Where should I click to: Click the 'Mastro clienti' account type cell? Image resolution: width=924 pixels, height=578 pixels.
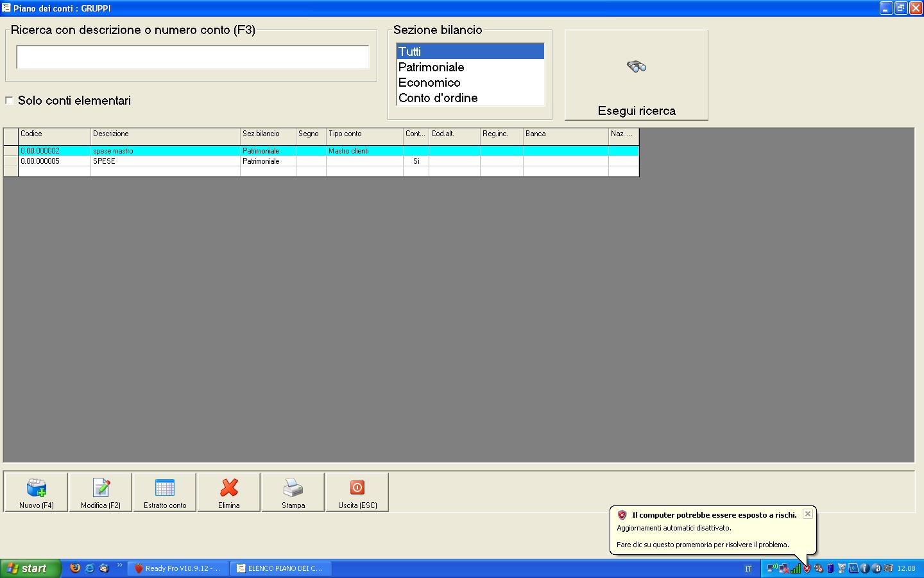click(x=364, y=151)
